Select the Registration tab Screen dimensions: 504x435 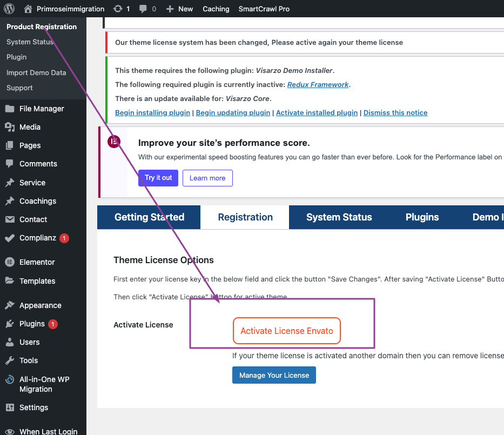245,217
